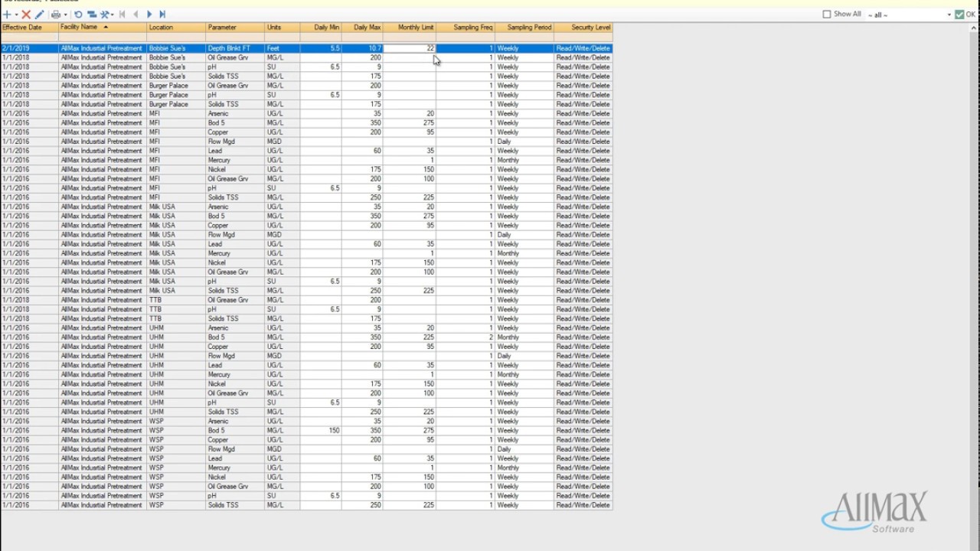Click the pencil edit icon
The height and width of the screenshot is (551, 980).
pos(40,15)
